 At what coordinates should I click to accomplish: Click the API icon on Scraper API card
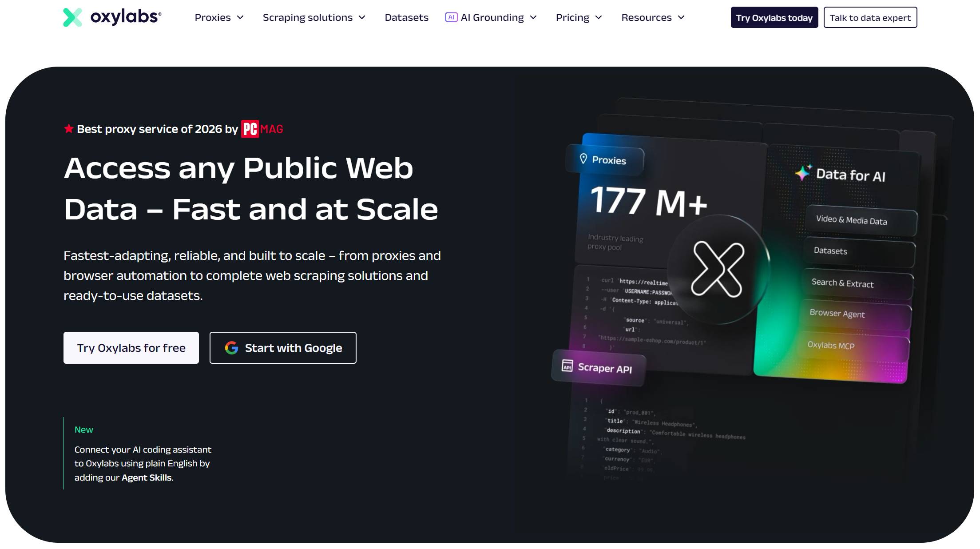[x=567, y=366]
